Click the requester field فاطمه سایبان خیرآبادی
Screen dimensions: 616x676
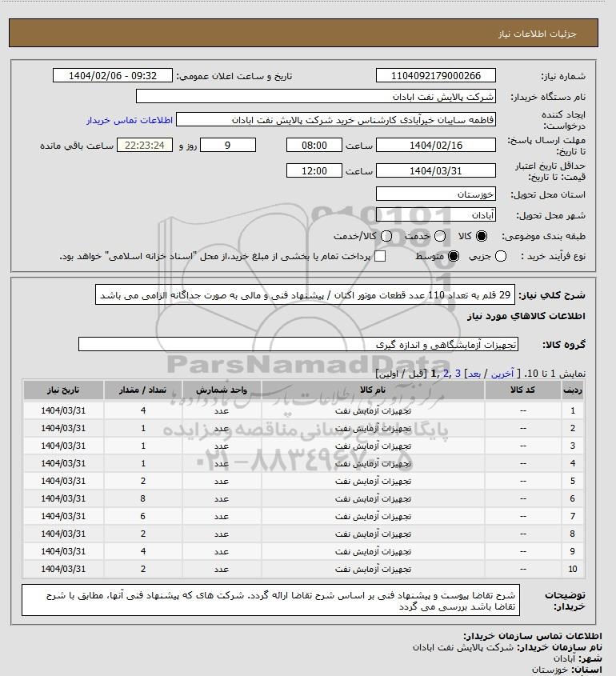[x=336, y=119]
